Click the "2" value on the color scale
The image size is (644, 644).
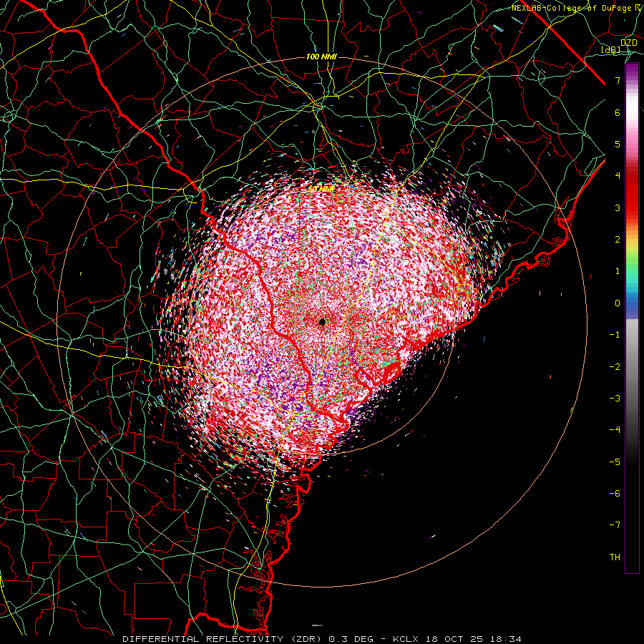point(618,240)
